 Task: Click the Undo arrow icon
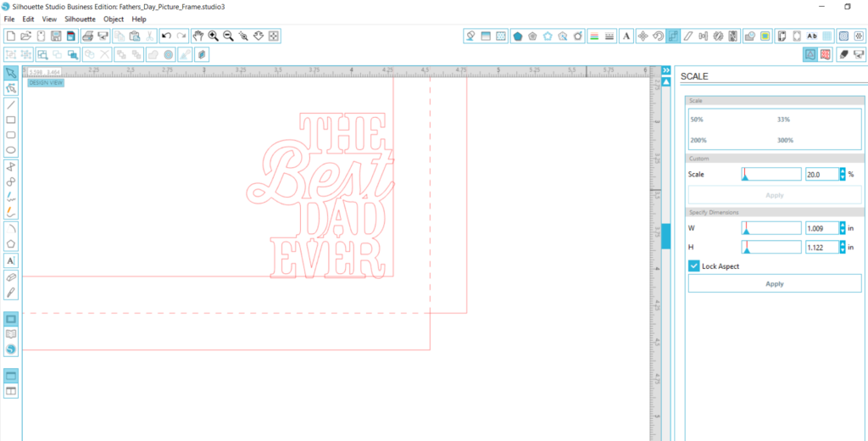166,36
